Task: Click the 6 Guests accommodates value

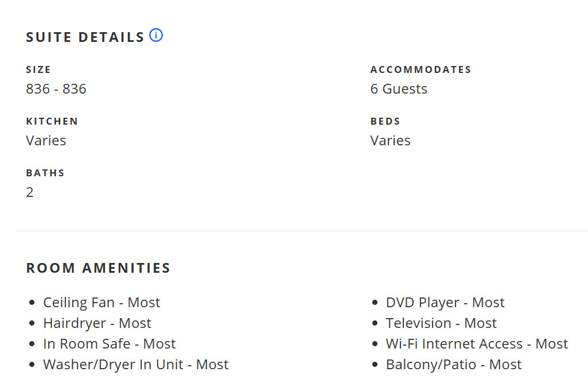Action: tap(399, 89)
